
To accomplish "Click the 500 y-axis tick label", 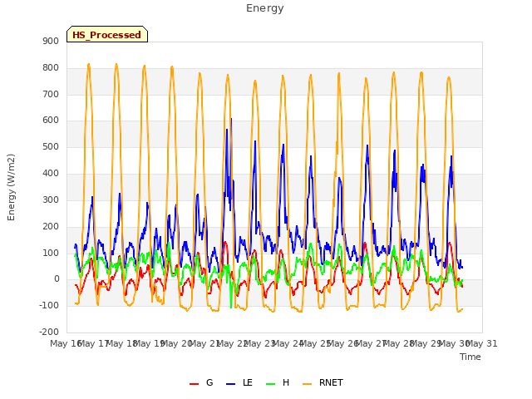I will click(51, 147).
